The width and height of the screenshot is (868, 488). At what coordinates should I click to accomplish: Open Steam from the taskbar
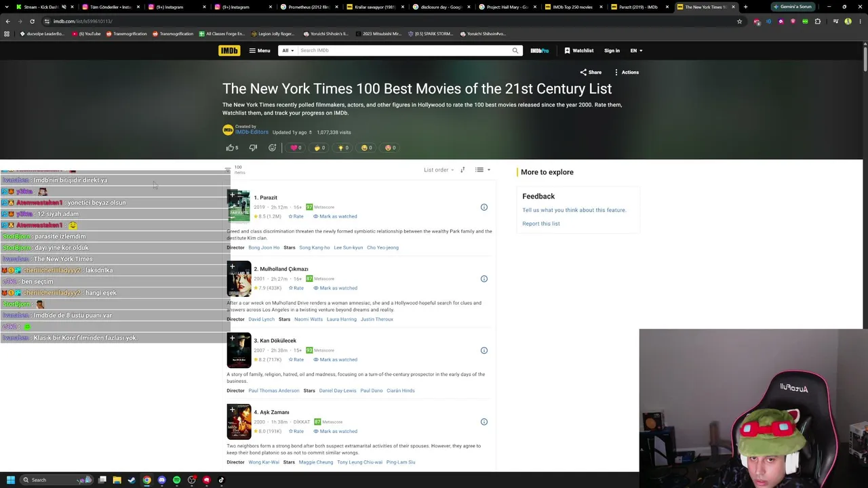click(x=132, y=480)
